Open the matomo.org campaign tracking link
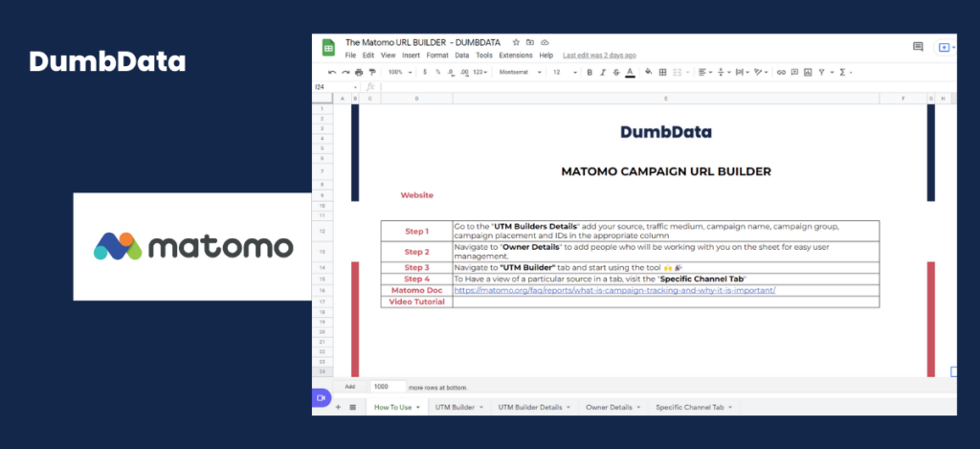 click(x=614, y=290)
